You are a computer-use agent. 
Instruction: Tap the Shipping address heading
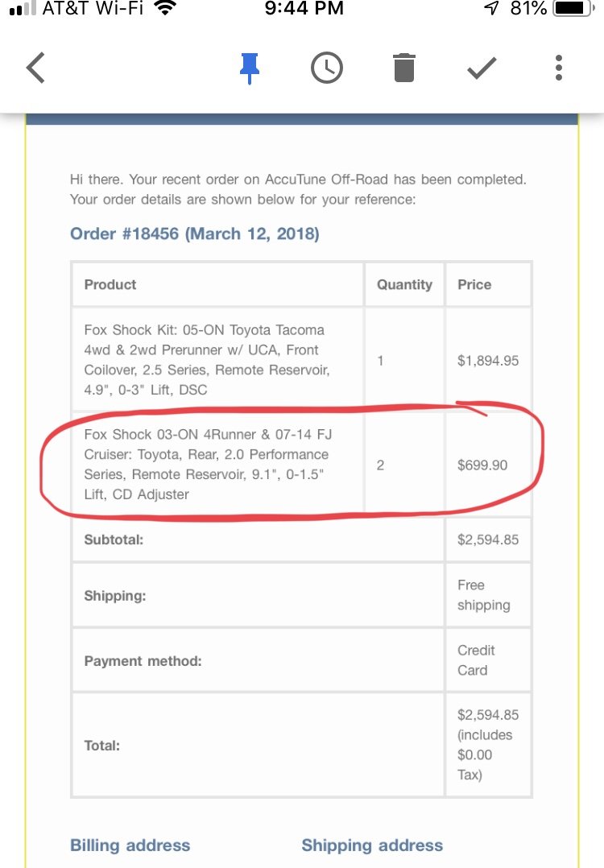(x=372, y=845)
